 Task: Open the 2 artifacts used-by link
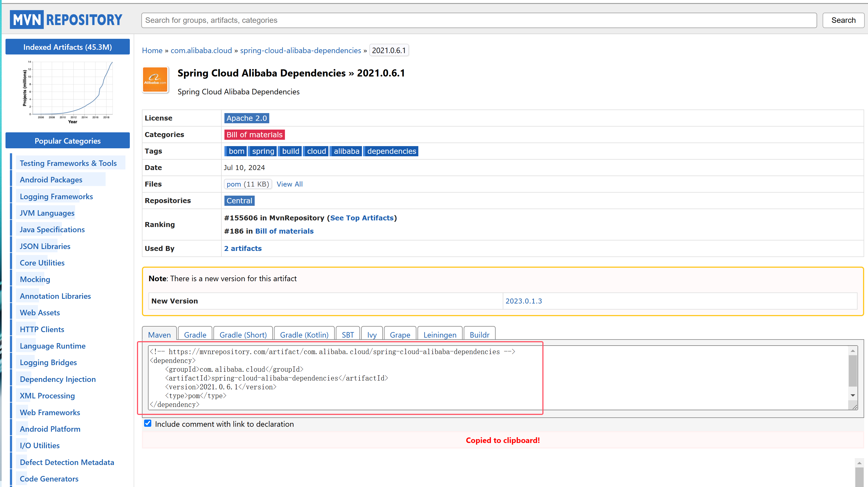click(x=243, y=248)
